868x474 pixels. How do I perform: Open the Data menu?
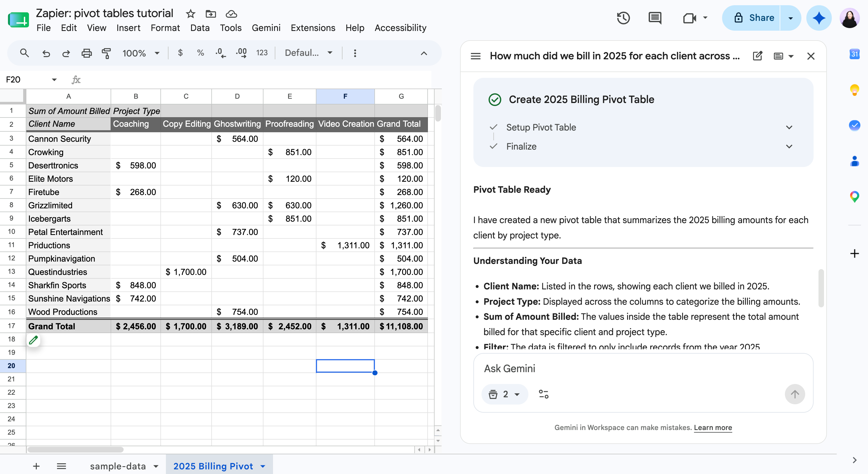coord(200,27)
